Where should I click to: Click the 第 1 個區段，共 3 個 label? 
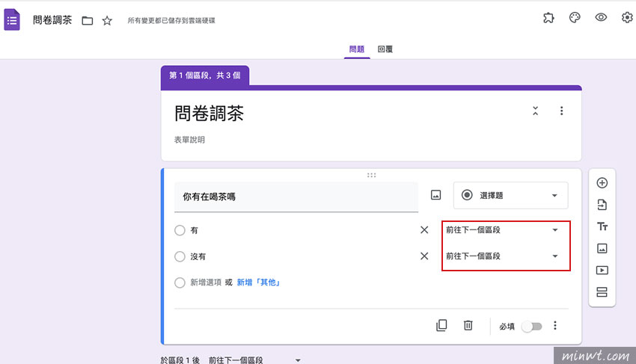click(205, 75)
